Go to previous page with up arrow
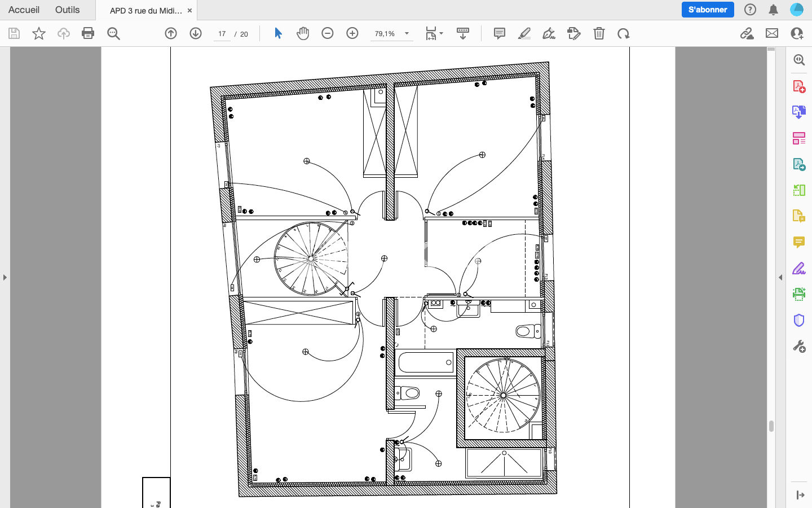 coord(171,33)
